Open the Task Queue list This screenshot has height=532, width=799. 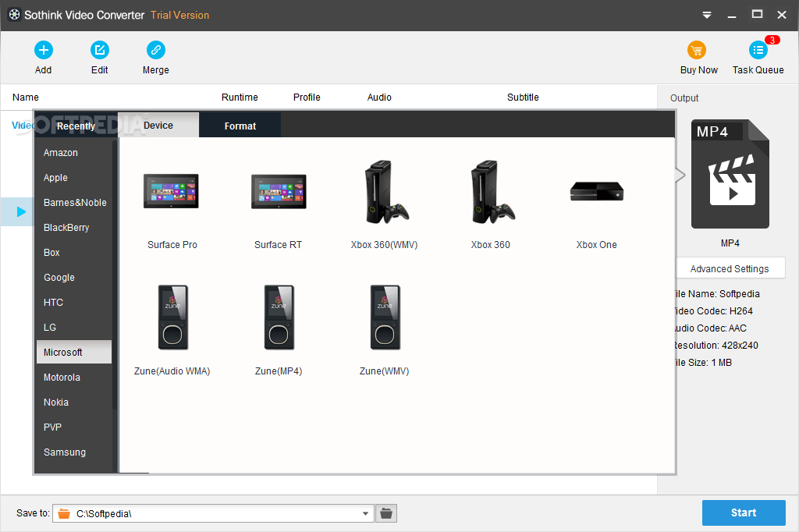coord(758,50)
